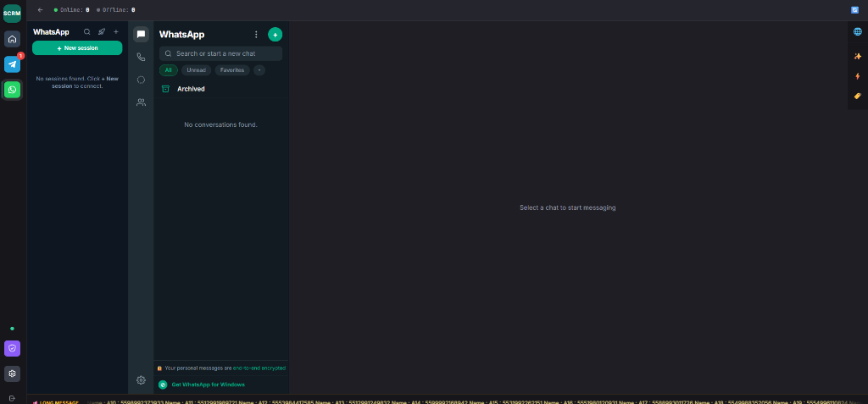The height and width of the screenshot is (404, 868).
Task: Expand more chat filters chevron
Action: click(x=259, y=70)
